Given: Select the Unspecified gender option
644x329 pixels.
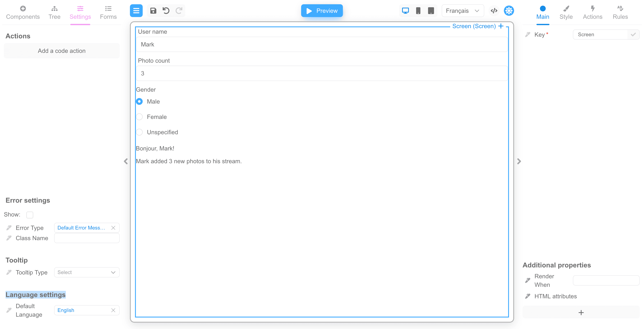Looking at the screenshot, I should pyautogui.click(x=139, y=132).
